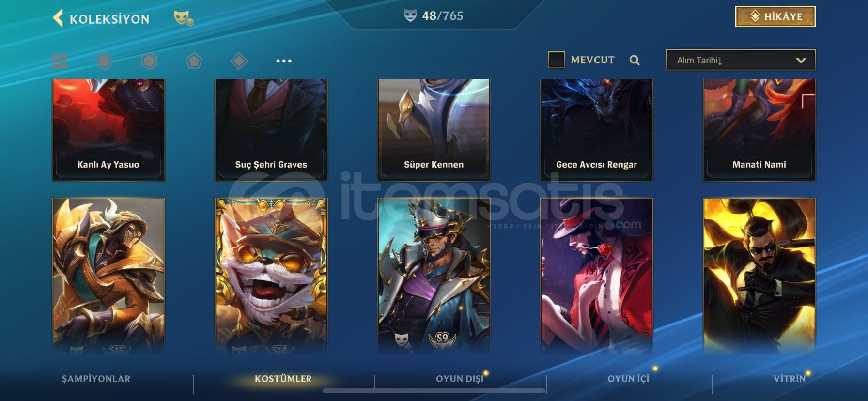This screenshot has height=401, width=868.
Task: Expand sort options with the chevron arrow
Action: pyautogui.click(x=801, y=61)
